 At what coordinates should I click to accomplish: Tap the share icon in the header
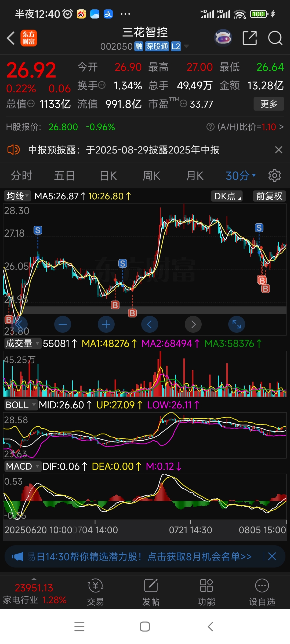pyautogui.click(x=250, y=38)
